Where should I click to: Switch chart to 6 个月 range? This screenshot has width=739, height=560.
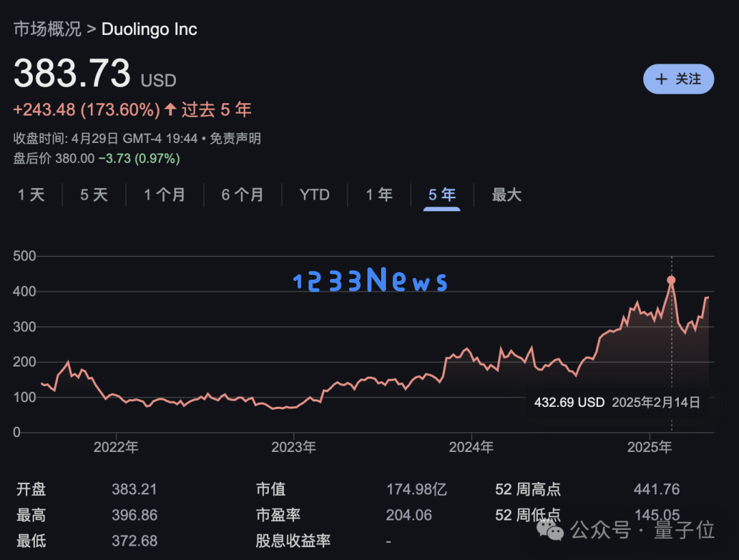coord(242,194)
